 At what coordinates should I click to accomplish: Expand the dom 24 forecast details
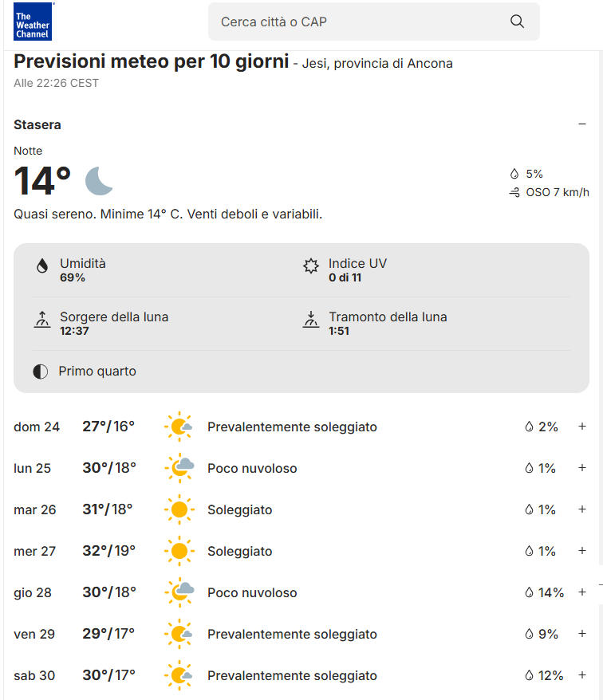582,427
